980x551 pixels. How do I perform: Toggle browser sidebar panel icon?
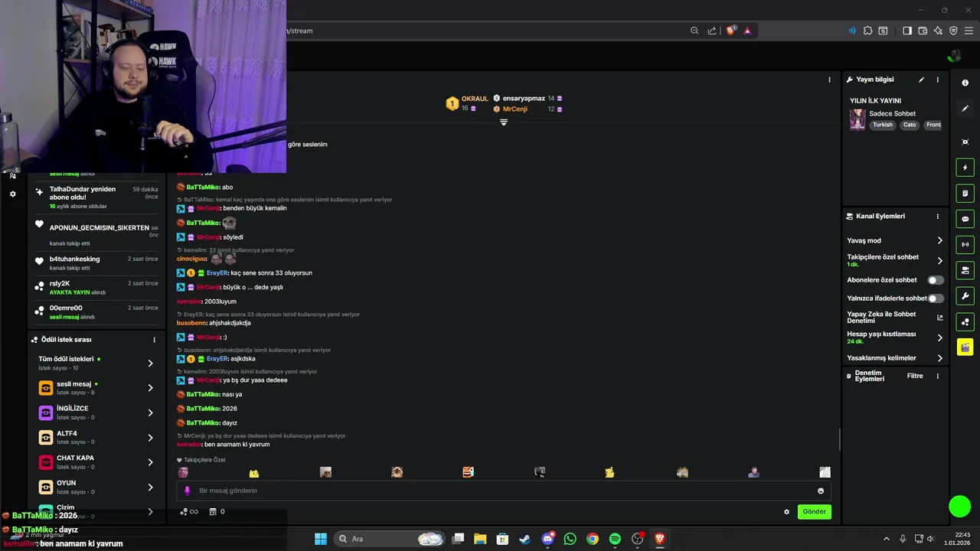907,31
